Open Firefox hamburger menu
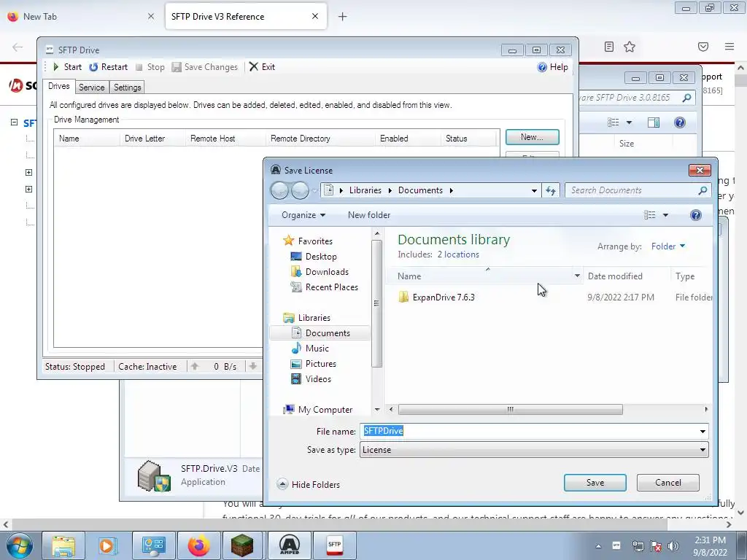 click(x=729, y=47)
